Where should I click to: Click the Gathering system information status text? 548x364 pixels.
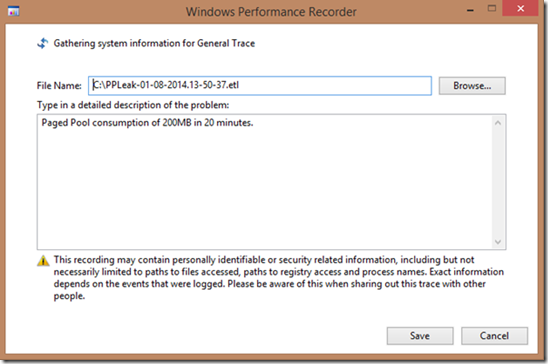coord(154,43)
